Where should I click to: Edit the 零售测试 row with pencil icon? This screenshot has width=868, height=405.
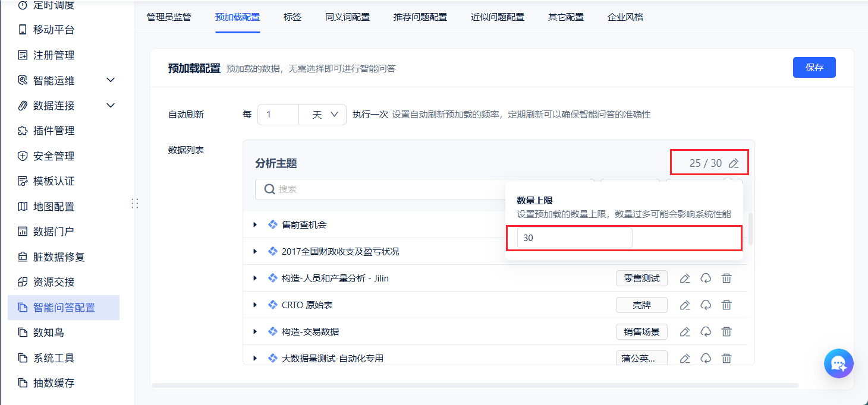click(x=685, y=279)
